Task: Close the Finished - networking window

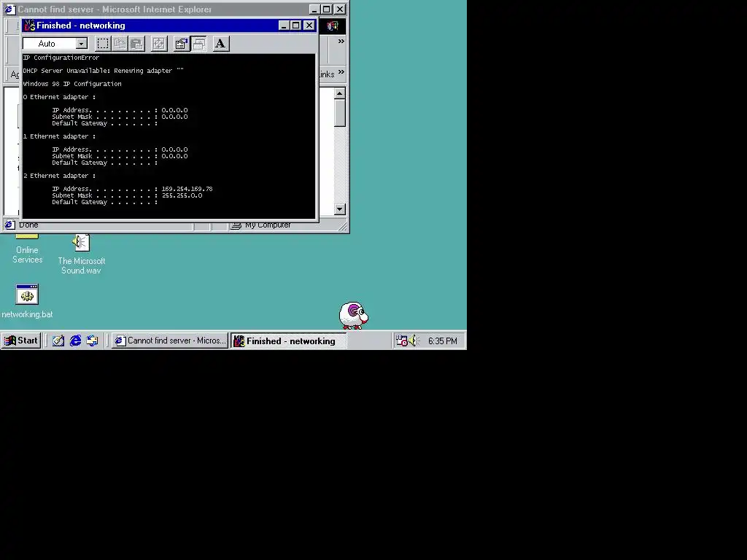Action: pos(309,26)
